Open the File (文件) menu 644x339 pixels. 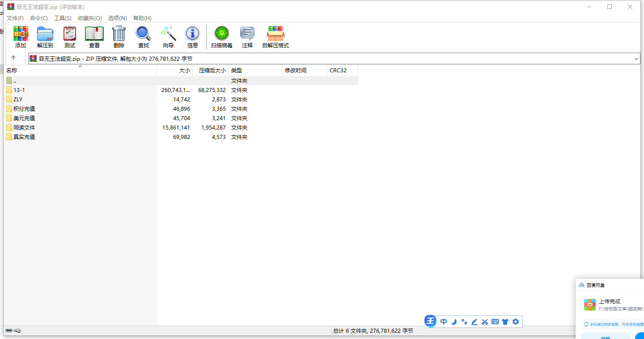point(15,18)
